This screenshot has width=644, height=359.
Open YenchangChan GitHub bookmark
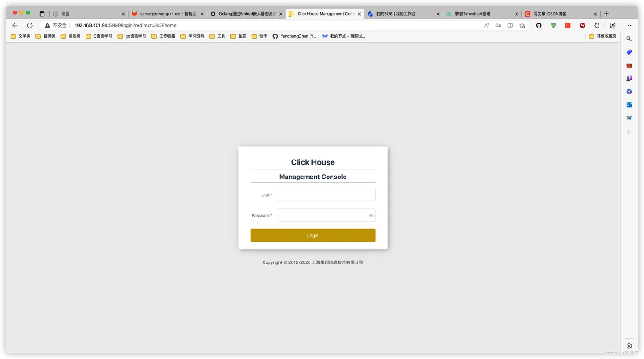pyautogui.click(x=295, y=36)
